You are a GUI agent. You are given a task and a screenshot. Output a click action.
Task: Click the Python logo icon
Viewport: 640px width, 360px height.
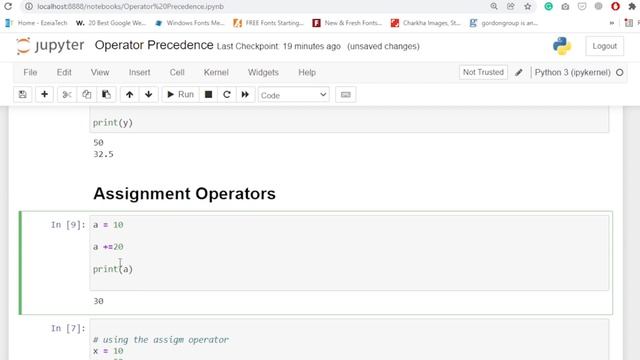(x=562, y=46)
